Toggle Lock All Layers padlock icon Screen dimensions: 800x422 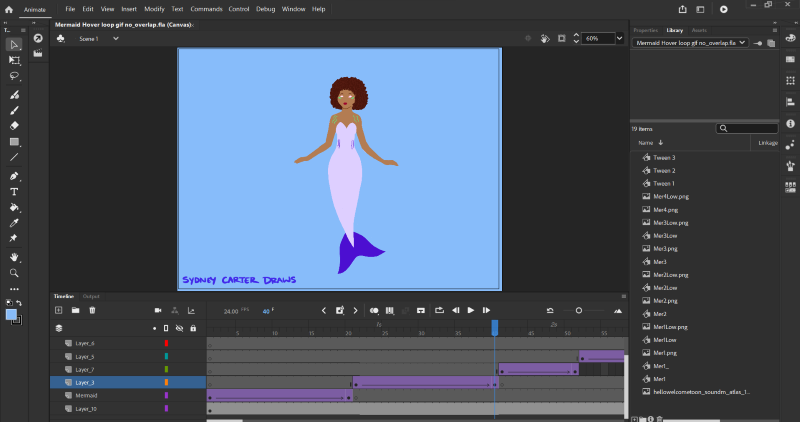click(193, 328)
